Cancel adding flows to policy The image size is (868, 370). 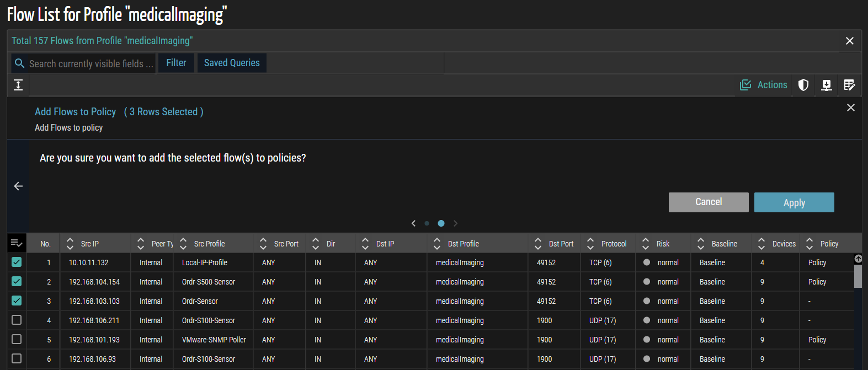point(708,202)
